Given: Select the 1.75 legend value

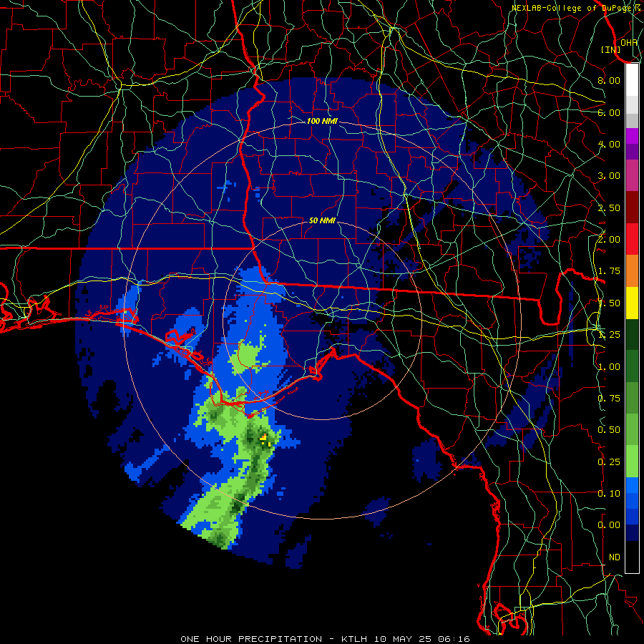Looking at the screenshot, I should point(608,271).
